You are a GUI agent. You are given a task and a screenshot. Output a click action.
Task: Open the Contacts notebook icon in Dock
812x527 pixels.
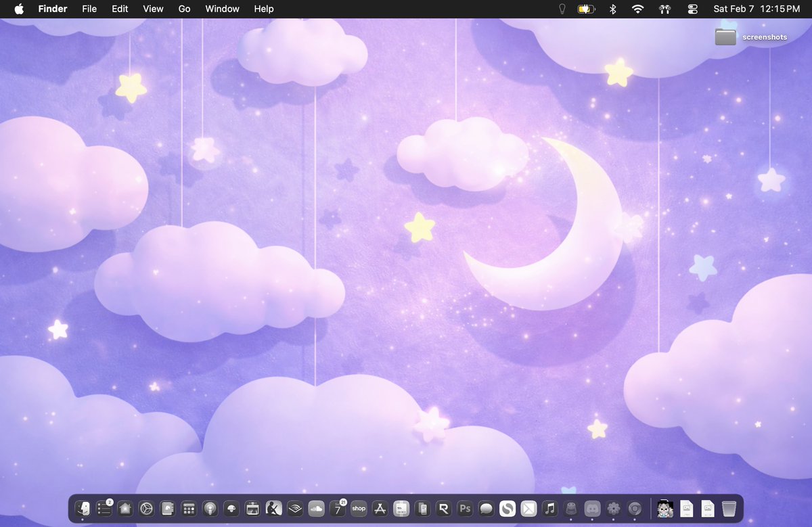[168, 508]
